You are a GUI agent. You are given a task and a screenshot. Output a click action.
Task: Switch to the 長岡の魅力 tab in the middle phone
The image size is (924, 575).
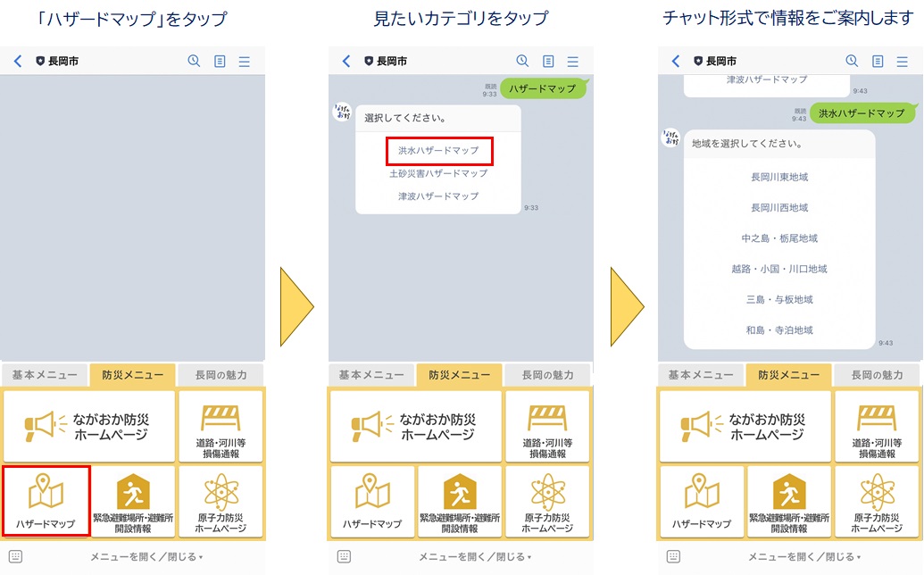(546, 375)
